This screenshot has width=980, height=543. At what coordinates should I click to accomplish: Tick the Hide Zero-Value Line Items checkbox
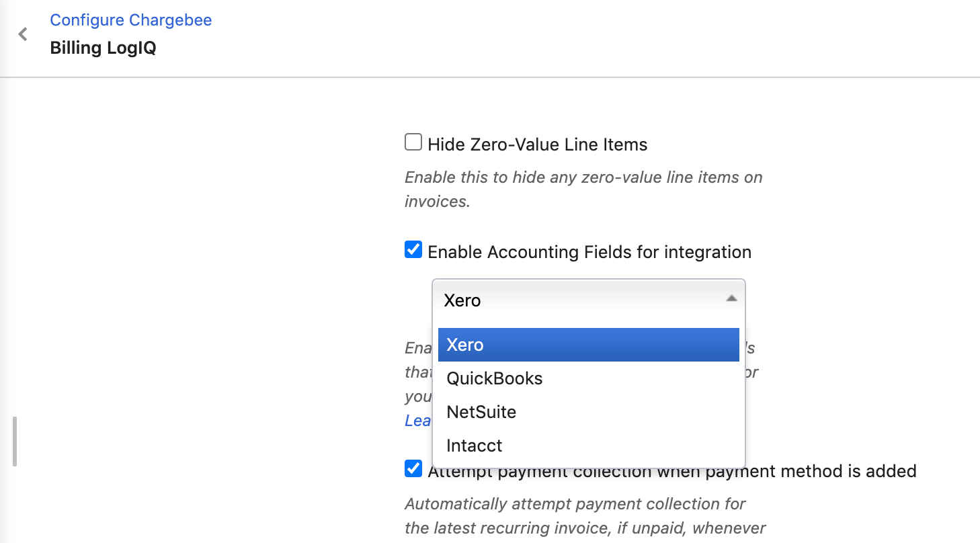(413, 142)
